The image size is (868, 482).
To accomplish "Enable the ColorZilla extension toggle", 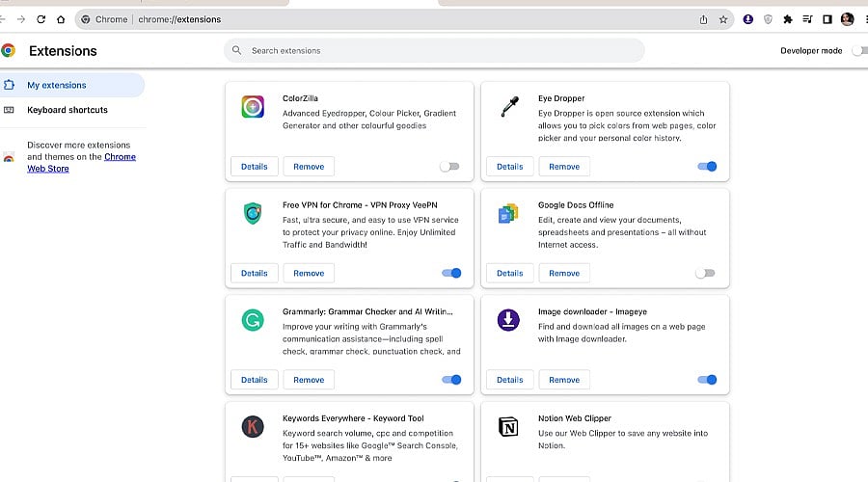I will pos(449,167).
